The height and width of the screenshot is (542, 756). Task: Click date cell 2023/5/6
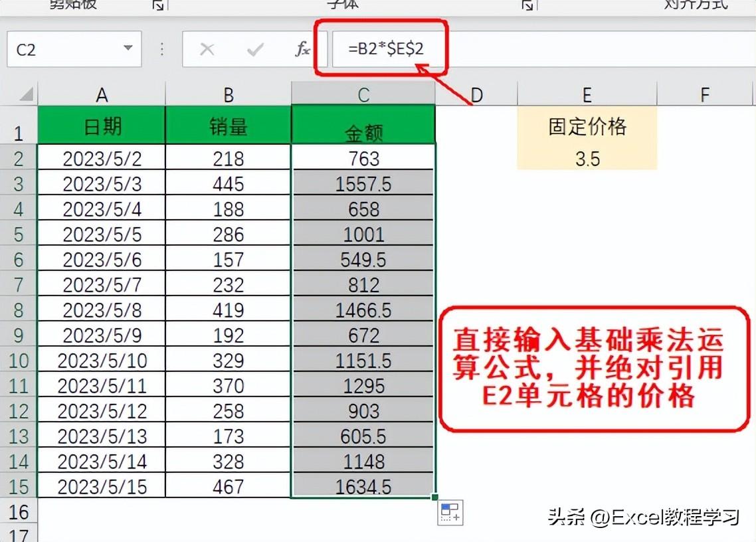point(102,258)
